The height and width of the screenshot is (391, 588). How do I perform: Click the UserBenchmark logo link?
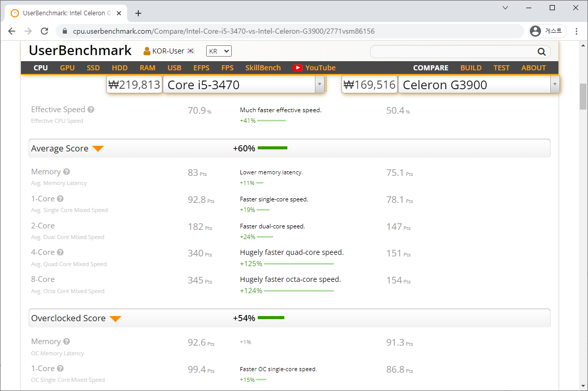80,50
